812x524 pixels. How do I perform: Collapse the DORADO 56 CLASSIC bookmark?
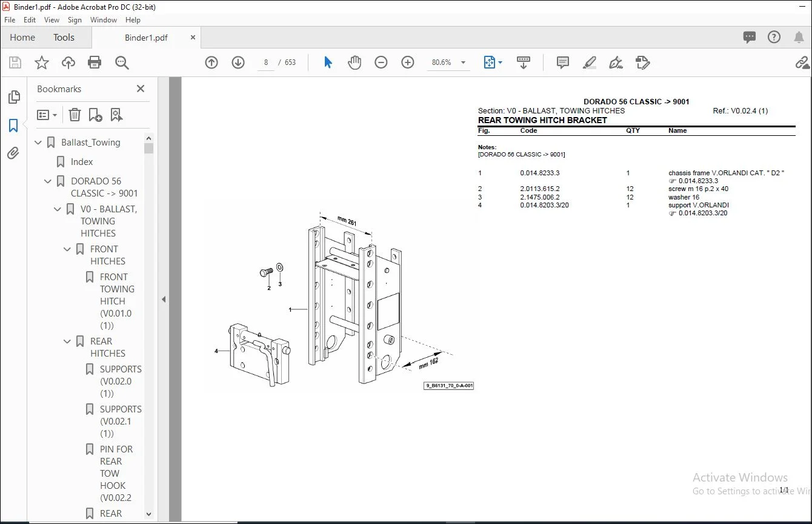pos(48,181)
